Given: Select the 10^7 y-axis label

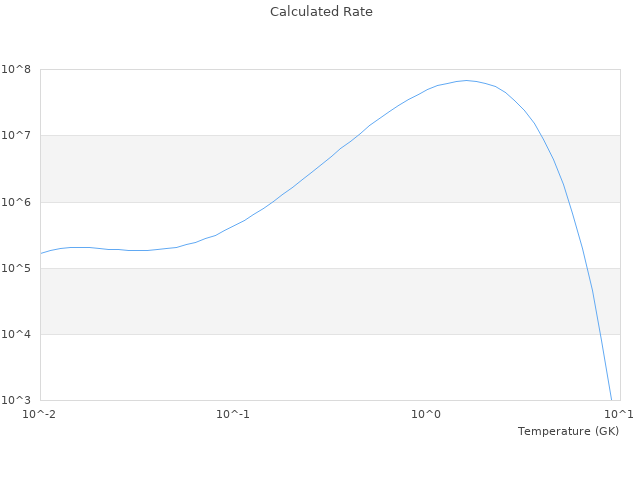Looking at the screenshot, I should (17, 136).
